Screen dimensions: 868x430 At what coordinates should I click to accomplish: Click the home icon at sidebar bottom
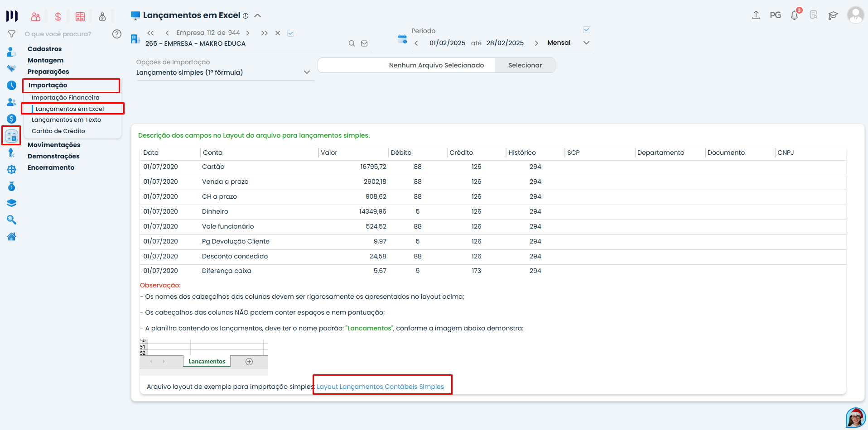point(11,236)
